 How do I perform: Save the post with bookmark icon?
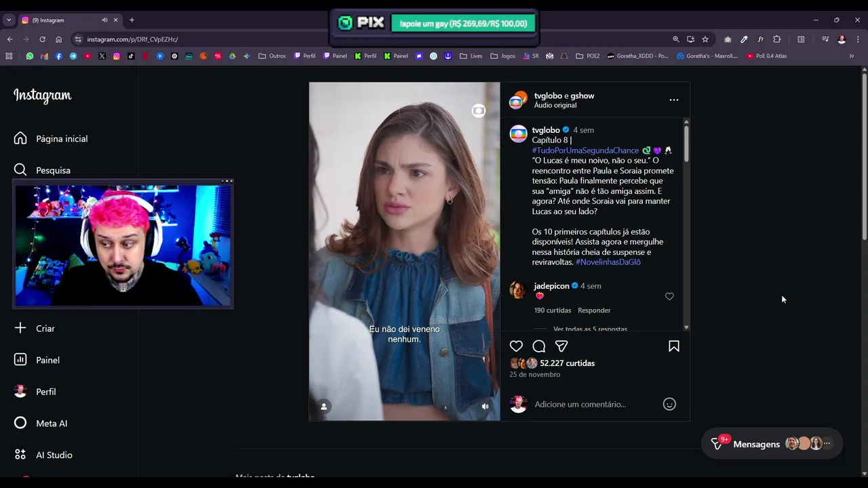[x=674, y=346]
